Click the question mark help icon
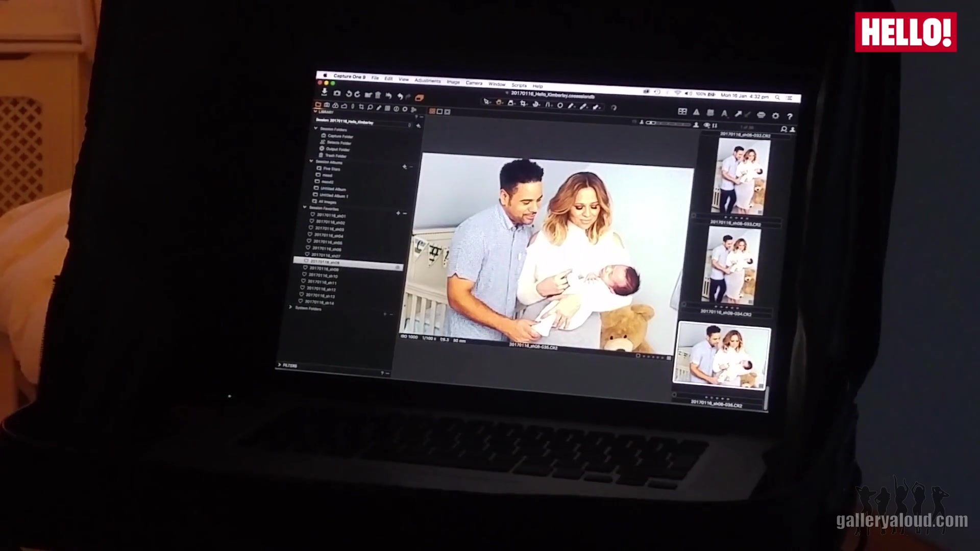 point(790,116)
